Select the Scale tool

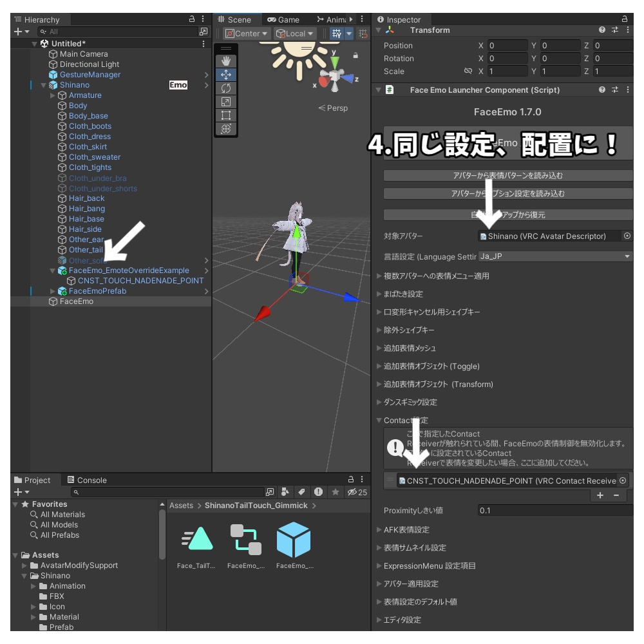click(x=226, y=102)
